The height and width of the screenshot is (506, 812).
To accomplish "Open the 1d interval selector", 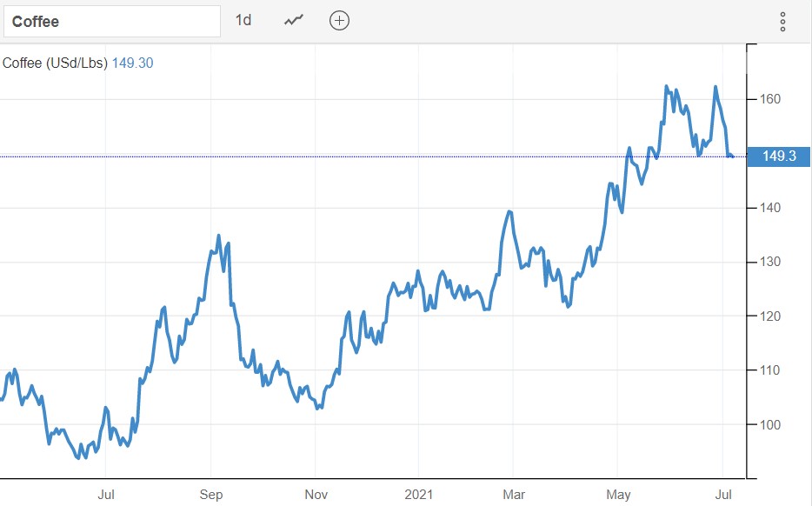I will click(243, 20).
